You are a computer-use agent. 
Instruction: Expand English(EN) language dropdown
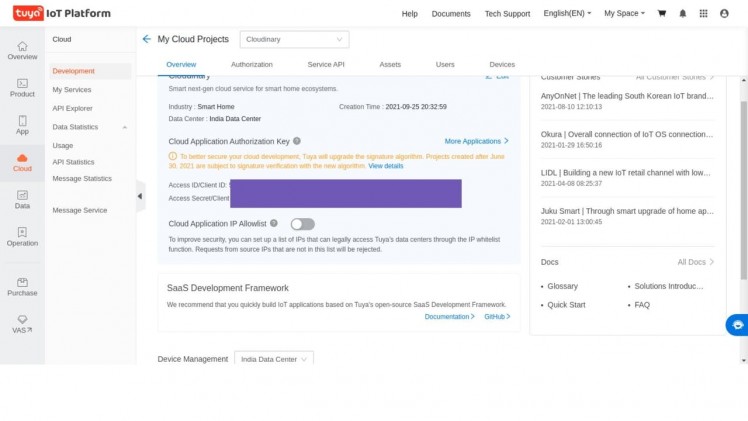point(566,13)
